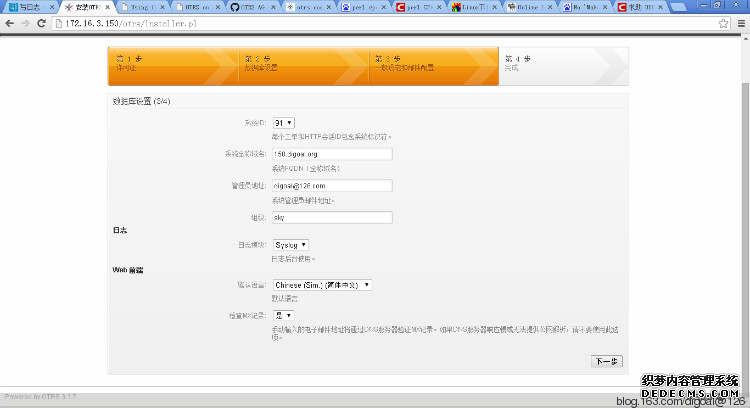The width and height of the screenshot is (750, 408).
Task: Reload the installer page
Action: click(x=42, y=23)
